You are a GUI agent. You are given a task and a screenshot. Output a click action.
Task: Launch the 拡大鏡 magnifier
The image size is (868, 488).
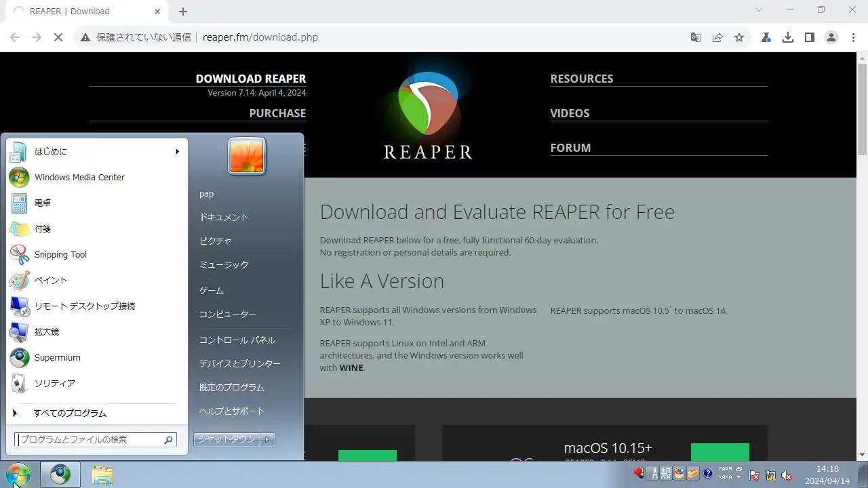97,332
